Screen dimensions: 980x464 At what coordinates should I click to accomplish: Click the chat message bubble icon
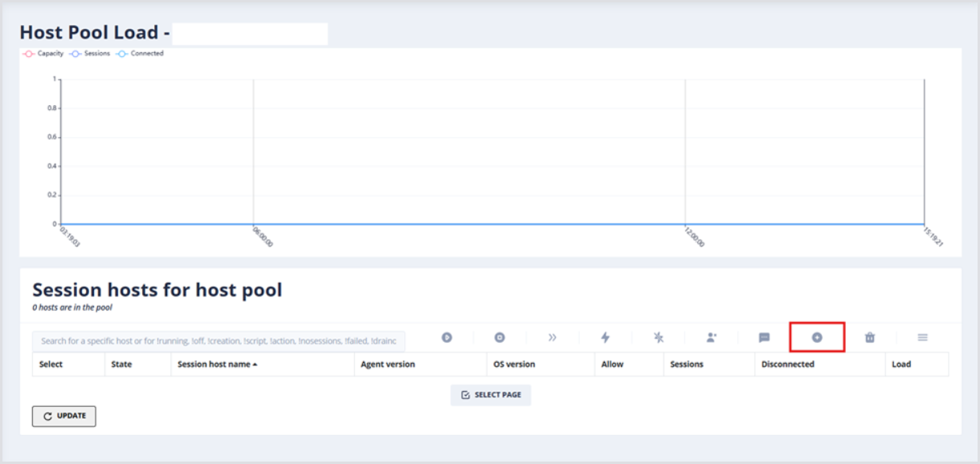[x=765, y=338]
